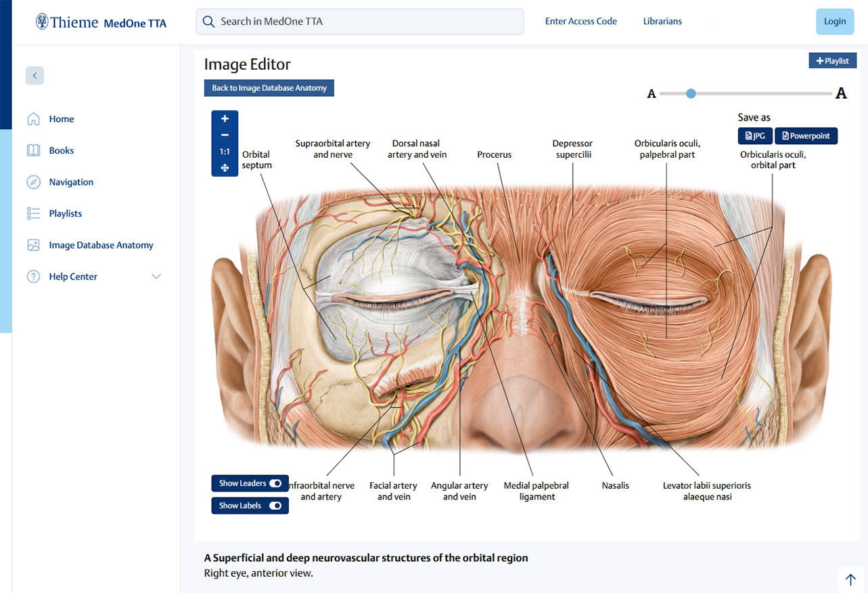Click the Navigation compass icon
The height and width of the screenshot is (593, 868).
click(x=33, y=182)
